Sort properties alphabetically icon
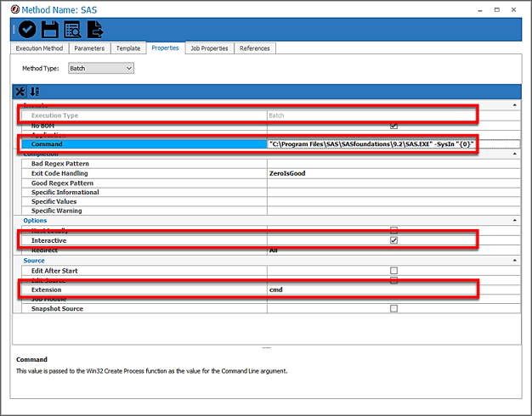532x416 pixels. [x=35, y=92]
